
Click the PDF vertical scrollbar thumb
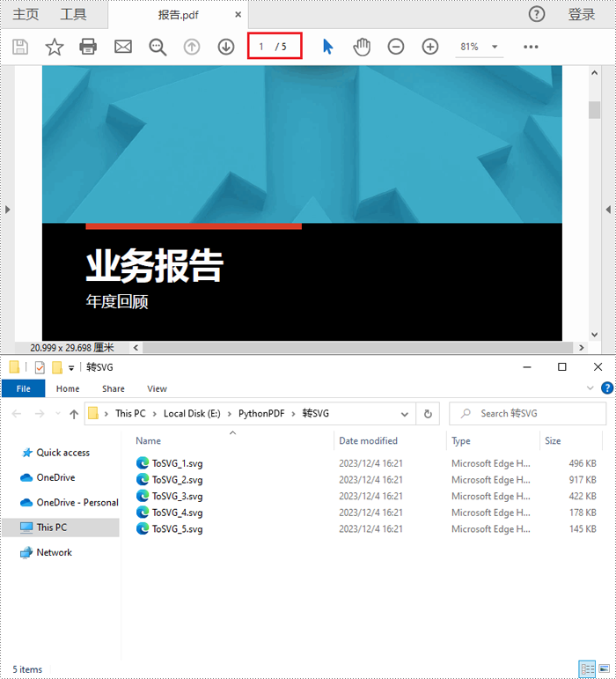[x=594, y=109]
